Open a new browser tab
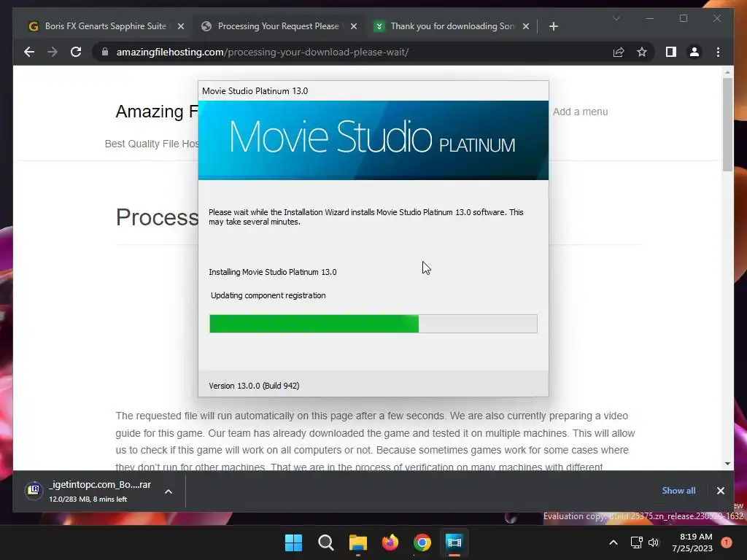This screenshot has width=747, height=560. point(553,26)
